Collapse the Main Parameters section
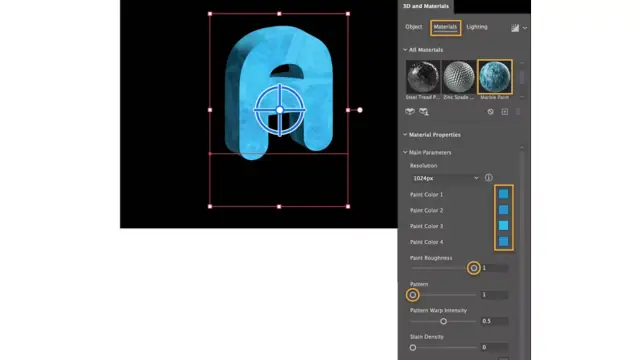The width and height of the screenshot is (640, 360). [405, 152]
